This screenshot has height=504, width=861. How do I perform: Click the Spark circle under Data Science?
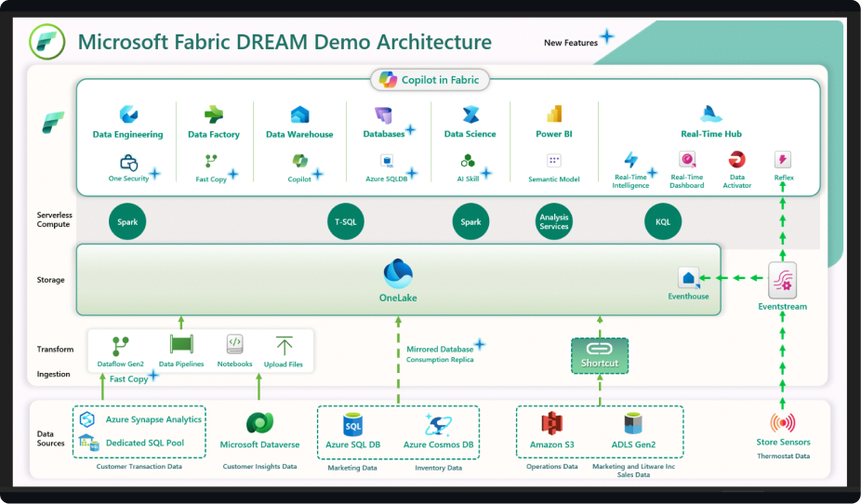pyautogui.click(x=470, y=222)
